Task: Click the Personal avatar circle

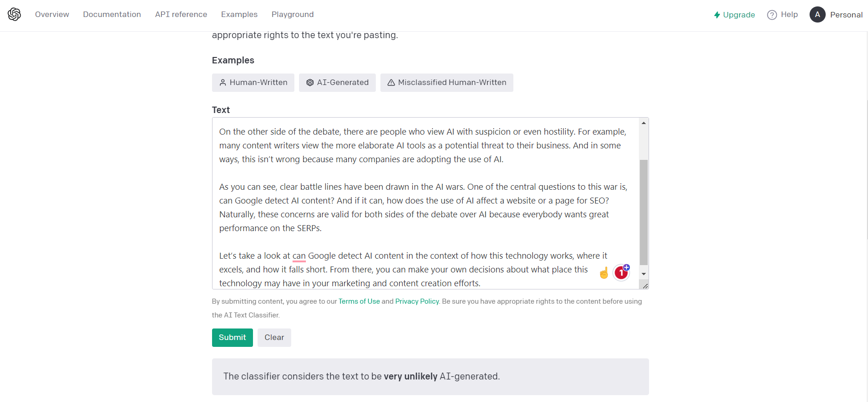Action: [x=817, y=14]
